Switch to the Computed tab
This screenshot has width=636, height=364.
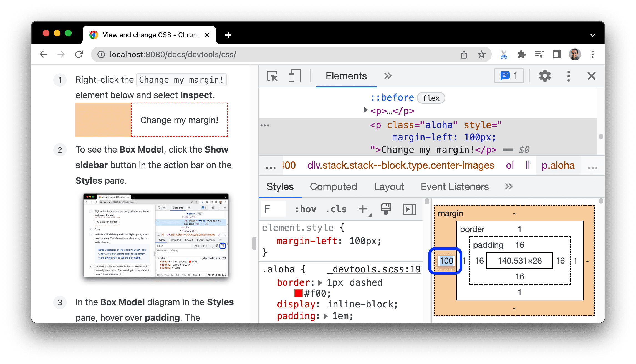(333, 187)
